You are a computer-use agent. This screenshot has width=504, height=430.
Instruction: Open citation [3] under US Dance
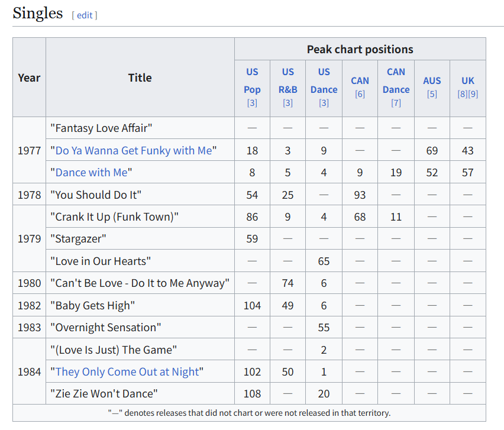tap(324, 103)
